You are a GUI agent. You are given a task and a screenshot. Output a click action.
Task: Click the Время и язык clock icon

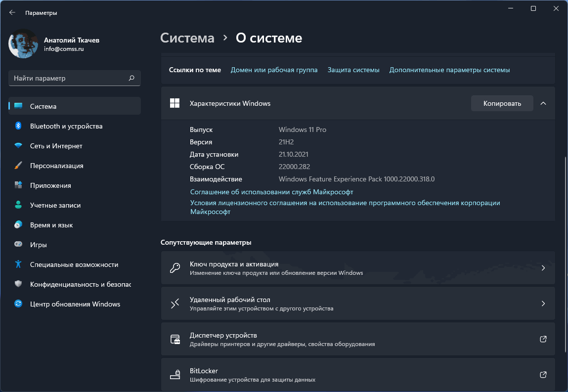(18, 225)
